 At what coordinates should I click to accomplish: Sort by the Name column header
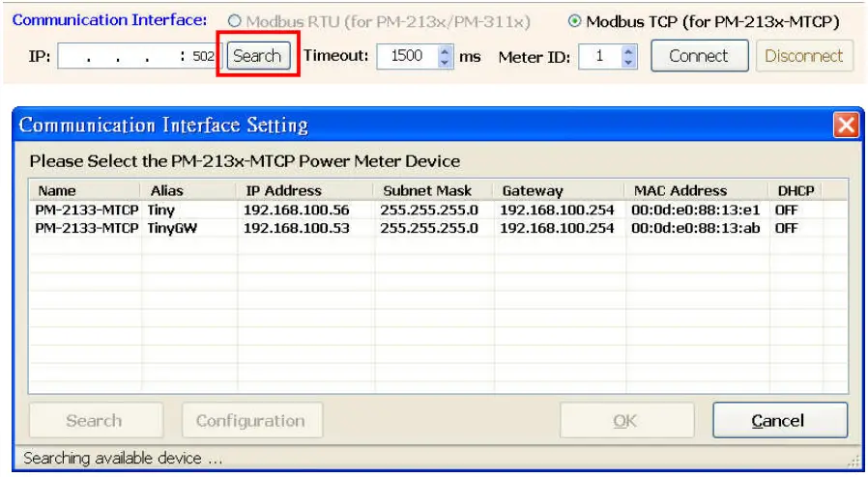85,190
